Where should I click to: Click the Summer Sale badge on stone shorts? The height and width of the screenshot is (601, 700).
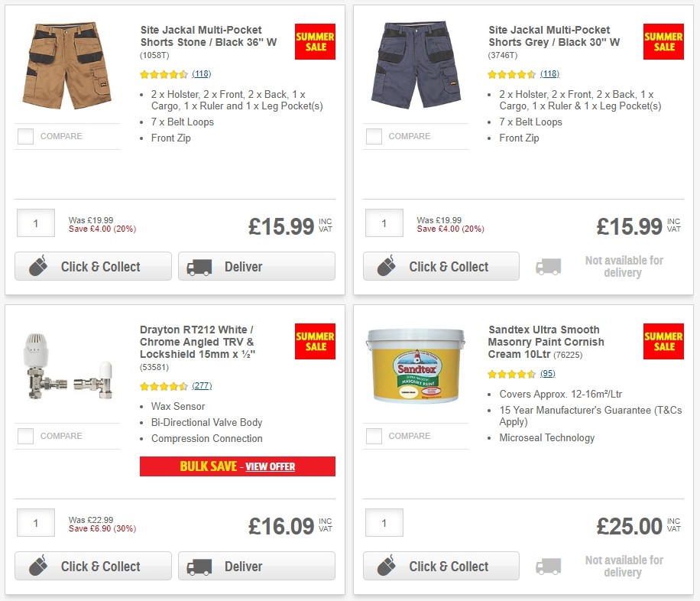point(315,41)
